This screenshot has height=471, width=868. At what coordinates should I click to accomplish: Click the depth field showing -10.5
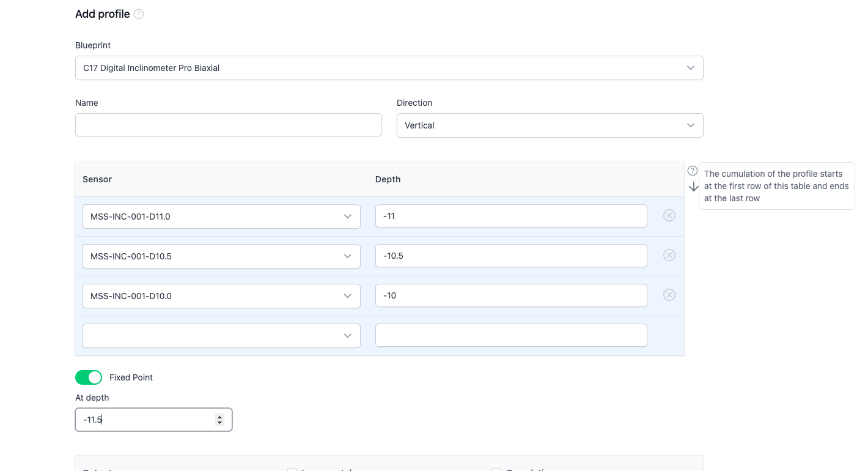[x=510, y=256]
